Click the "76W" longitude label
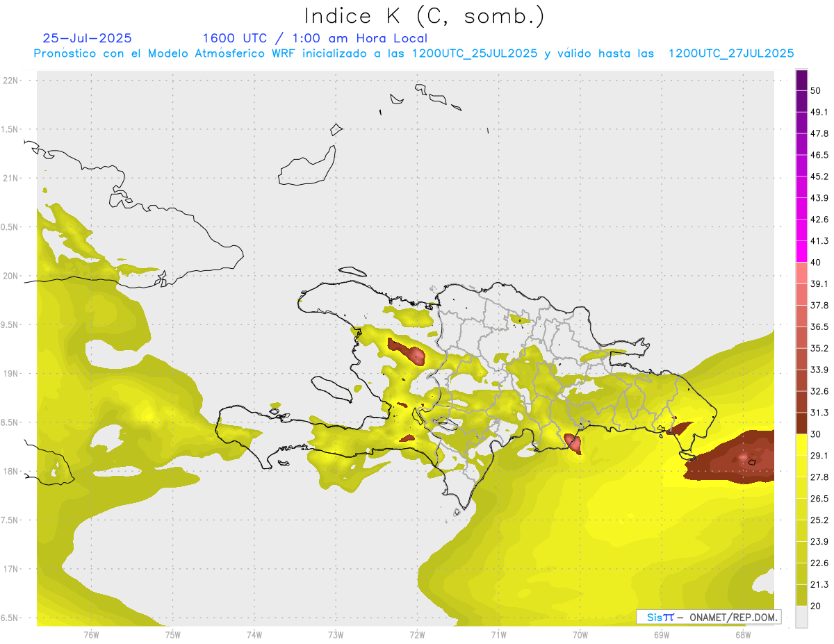The image size is (834, 644). 91,634
